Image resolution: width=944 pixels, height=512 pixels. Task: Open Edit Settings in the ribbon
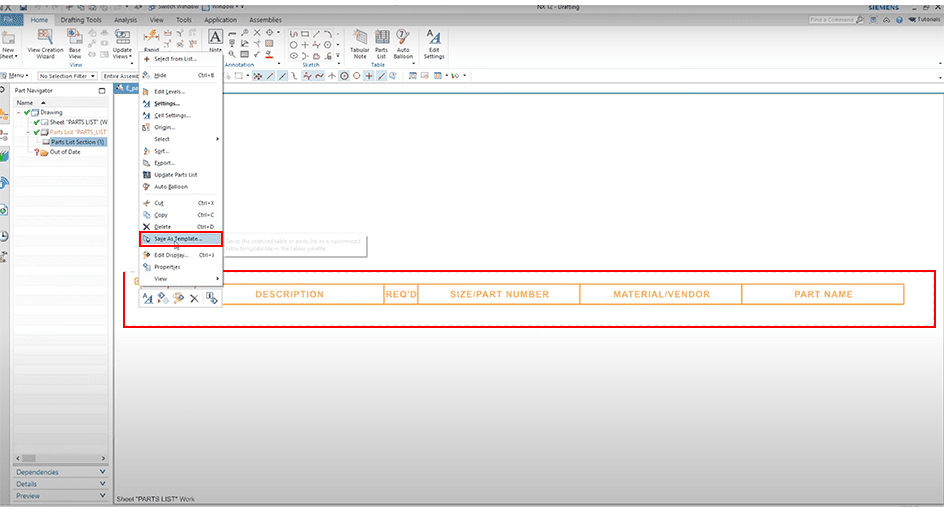(433, 43)
